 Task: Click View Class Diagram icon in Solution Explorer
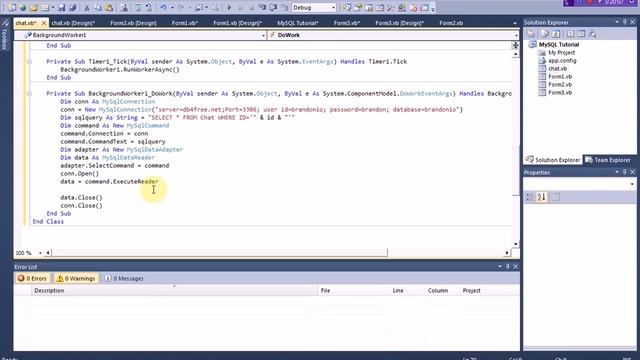tap(592, 34)
